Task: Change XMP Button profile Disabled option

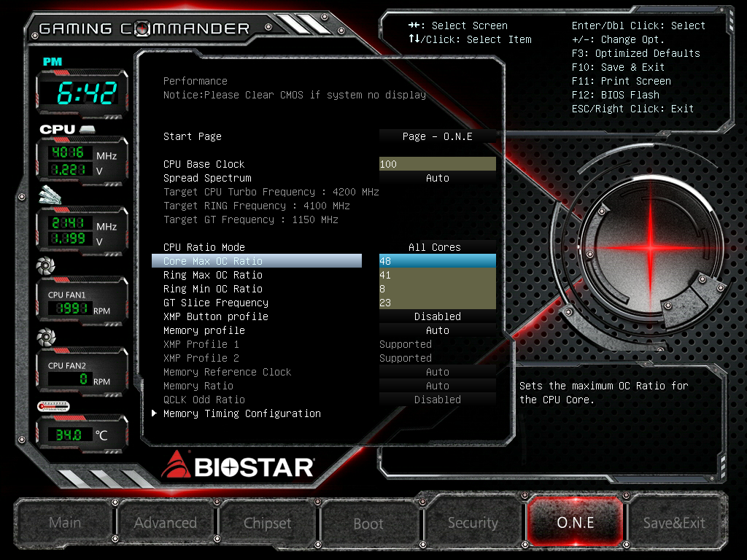Action: (438, 316)
